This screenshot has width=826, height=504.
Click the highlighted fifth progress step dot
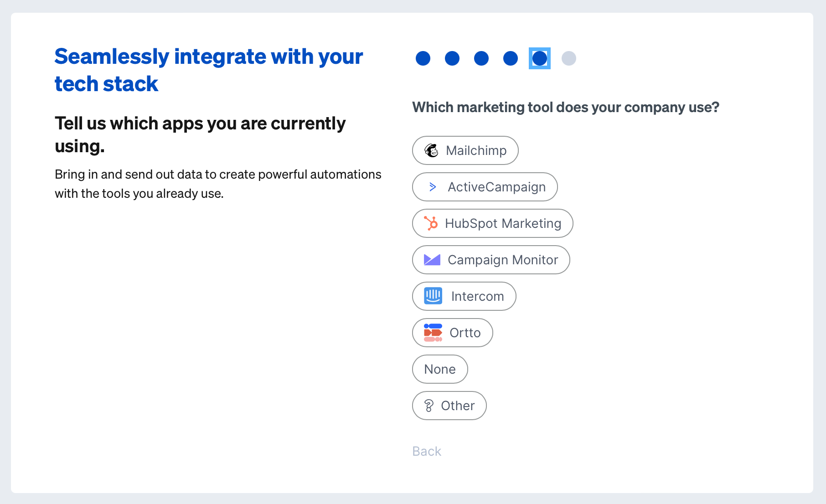pos(540,58)
